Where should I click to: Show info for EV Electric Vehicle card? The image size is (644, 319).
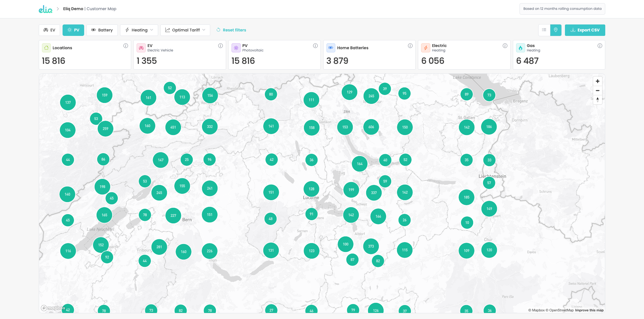[220, 46]
